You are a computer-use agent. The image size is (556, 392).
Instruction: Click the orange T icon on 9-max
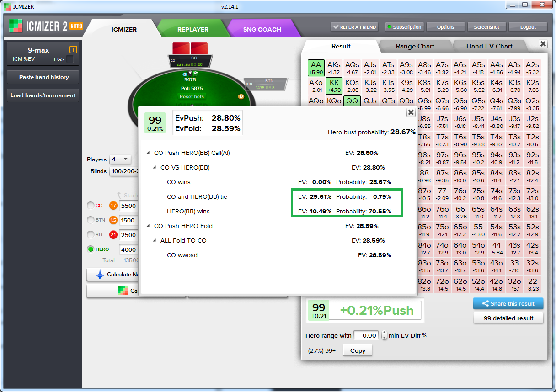click(x=73, y=49)
